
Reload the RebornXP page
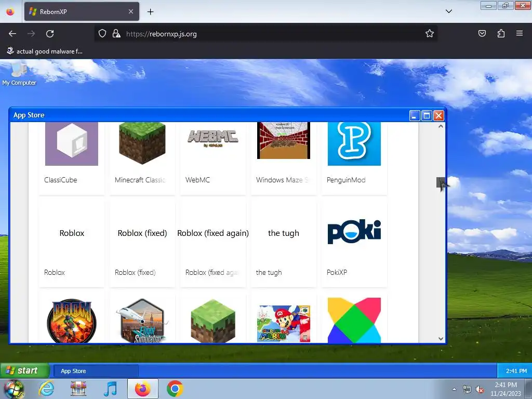click(50, 34)
